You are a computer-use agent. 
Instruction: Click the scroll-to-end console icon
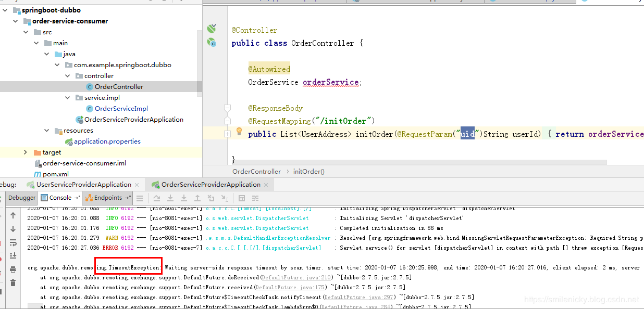click(x=13, y=256)
